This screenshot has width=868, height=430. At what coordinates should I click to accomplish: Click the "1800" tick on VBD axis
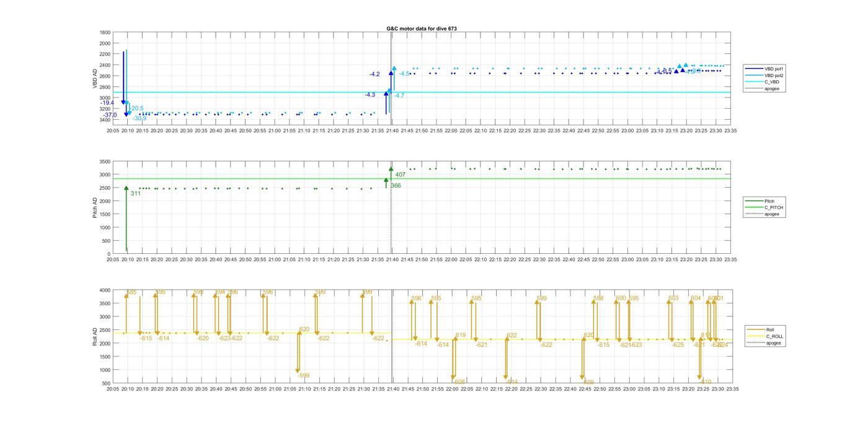click(x=105, y=32)
